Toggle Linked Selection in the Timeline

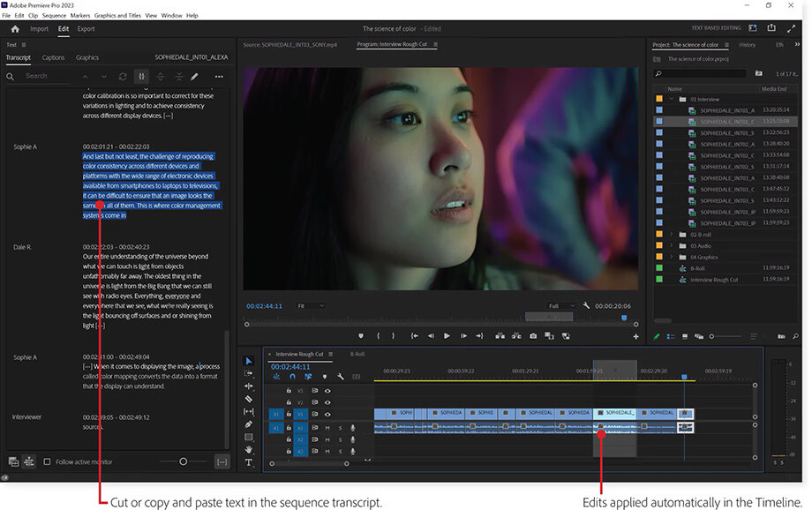point(308,377)
